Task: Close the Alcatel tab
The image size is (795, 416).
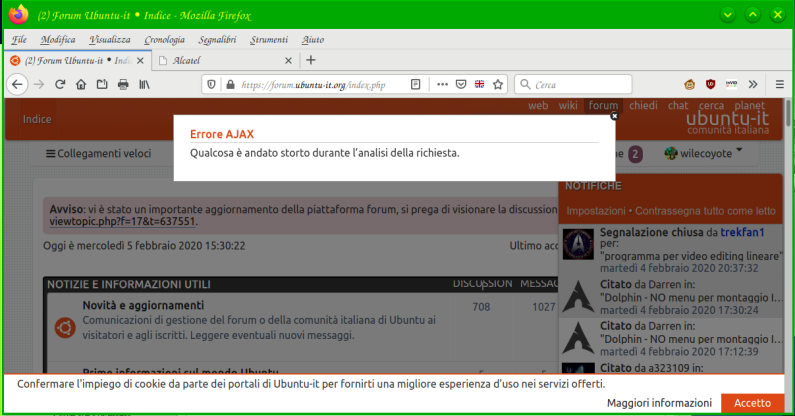Action: (288, 61)
